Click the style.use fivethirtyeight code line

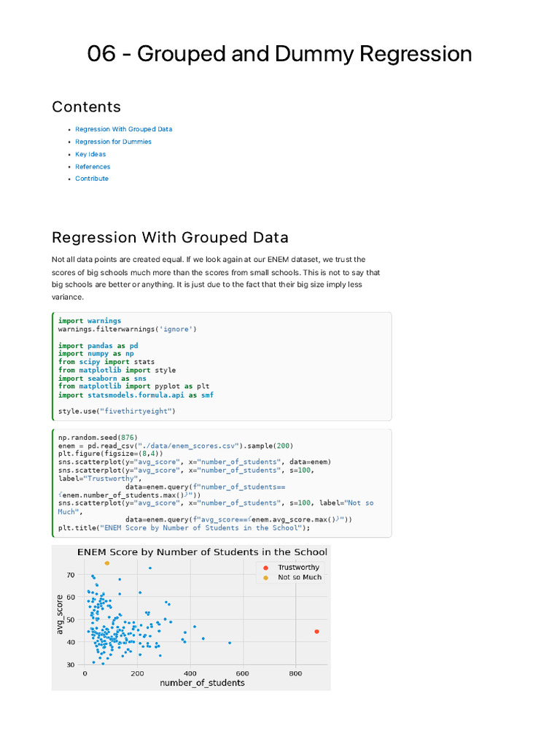click(x=117, y=411)
